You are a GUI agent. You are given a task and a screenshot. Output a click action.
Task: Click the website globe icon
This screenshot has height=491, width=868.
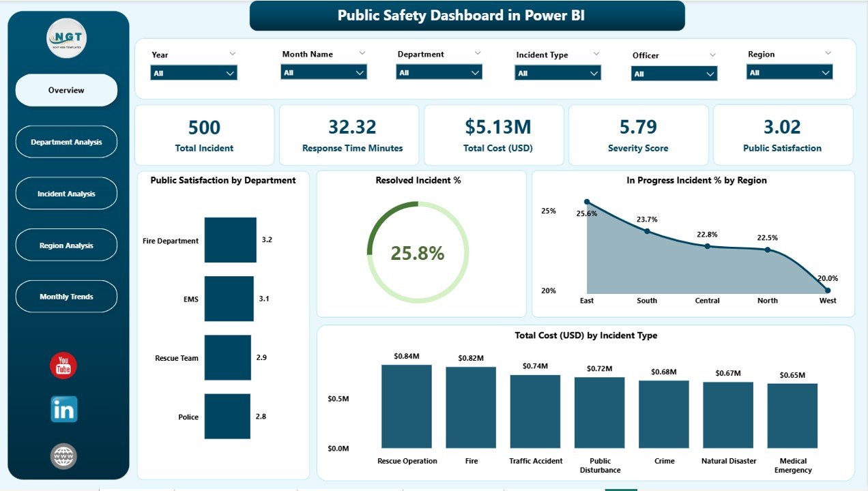(63, 456)
